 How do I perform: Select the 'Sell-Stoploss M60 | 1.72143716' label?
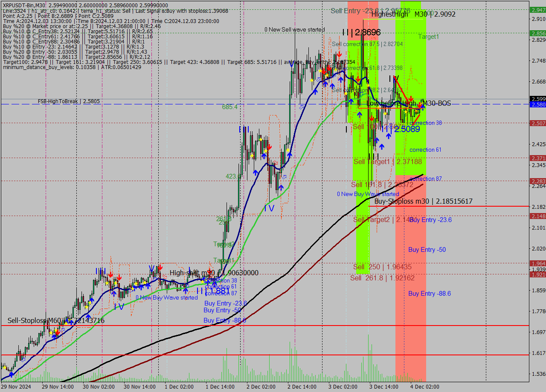coord(56,320)
